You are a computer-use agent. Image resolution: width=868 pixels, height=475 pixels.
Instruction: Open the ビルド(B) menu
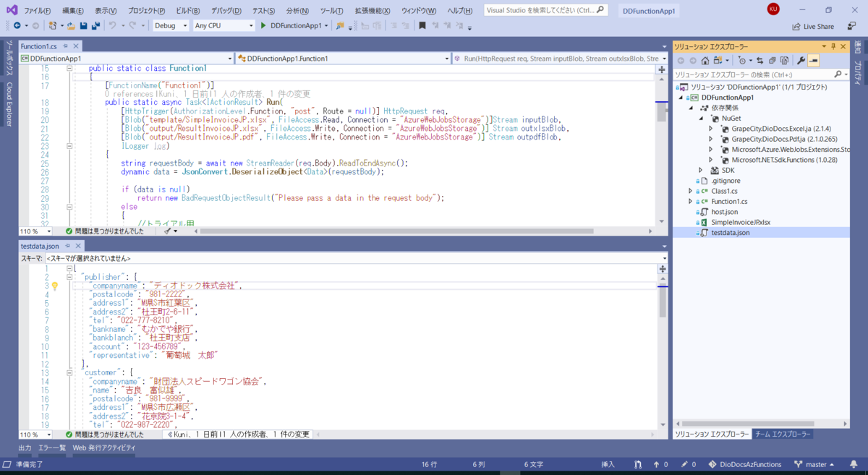click(x=188, y=12)
